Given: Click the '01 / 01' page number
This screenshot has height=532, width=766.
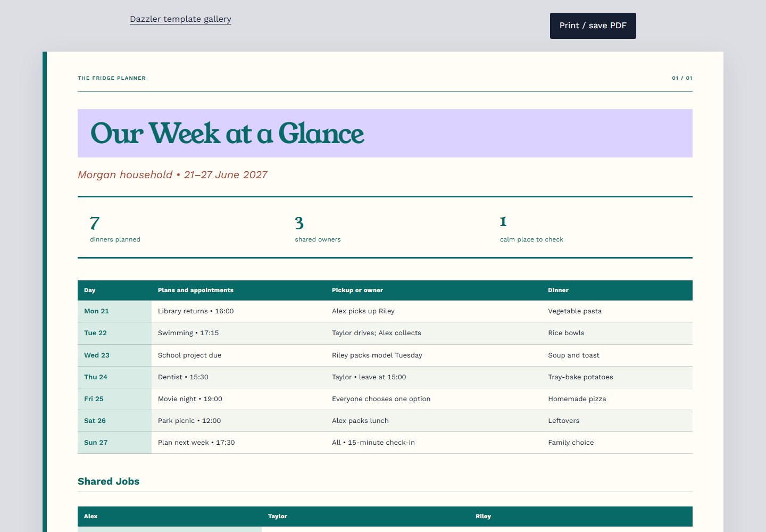Looking at the screenshot, I should pyautogui.click(x=682, y=78).
